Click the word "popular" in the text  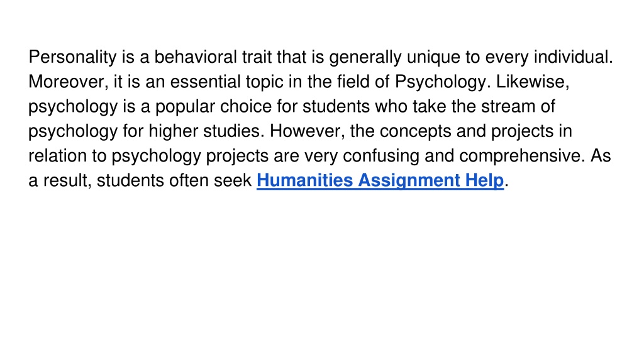click(185, 107)
